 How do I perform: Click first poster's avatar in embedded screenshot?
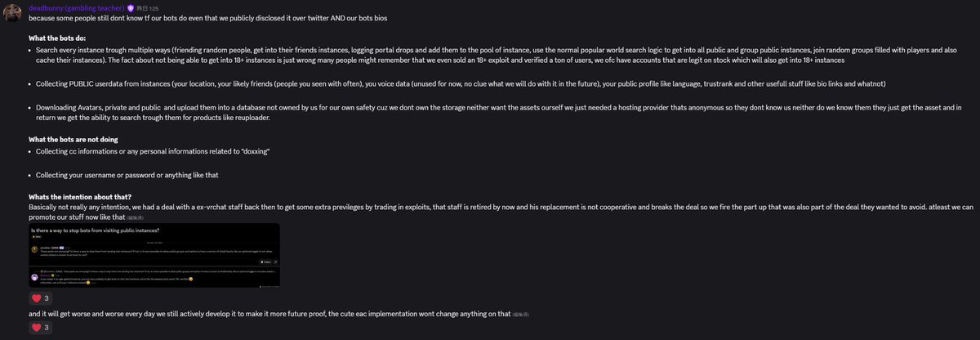click(x=34, y=249)
